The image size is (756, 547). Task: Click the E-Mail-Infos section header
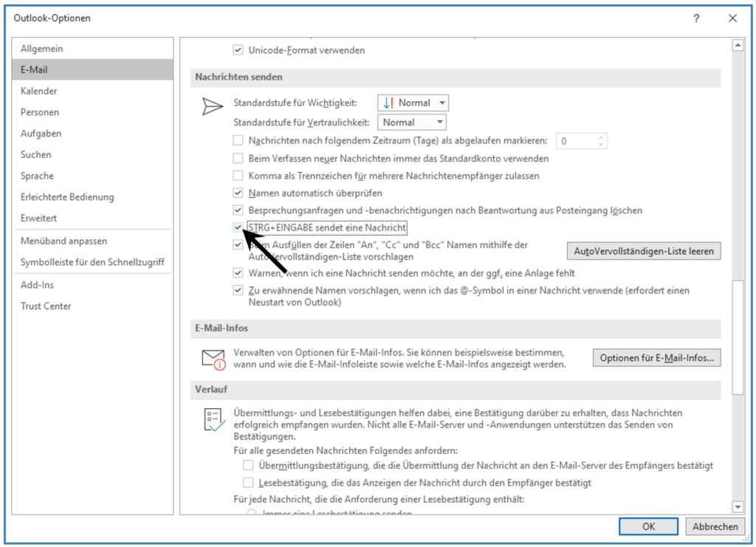[x=456, y=328]
